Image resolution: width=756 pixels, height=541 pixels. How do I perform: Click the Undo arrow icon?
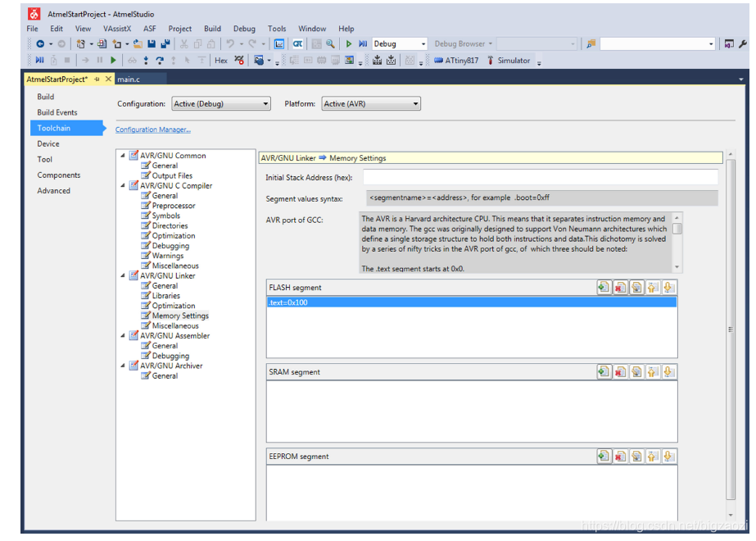point(230,44)
